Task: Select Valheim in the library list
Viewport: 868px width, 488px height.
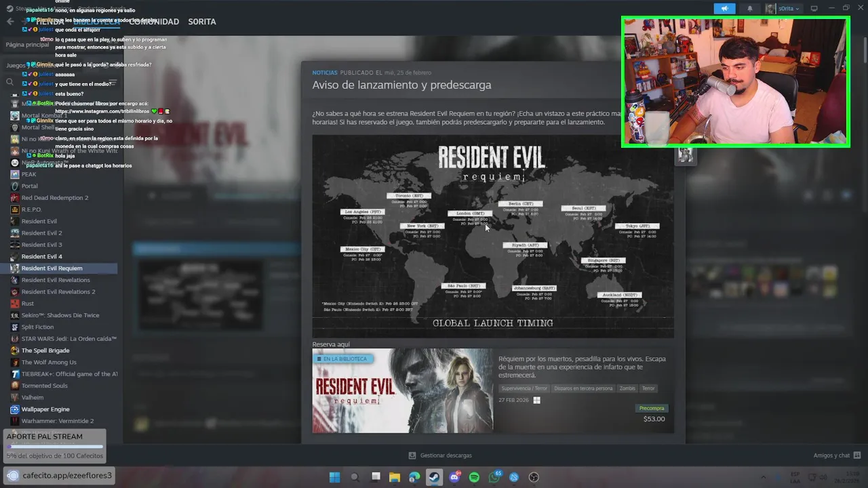Action: [32, 397]
